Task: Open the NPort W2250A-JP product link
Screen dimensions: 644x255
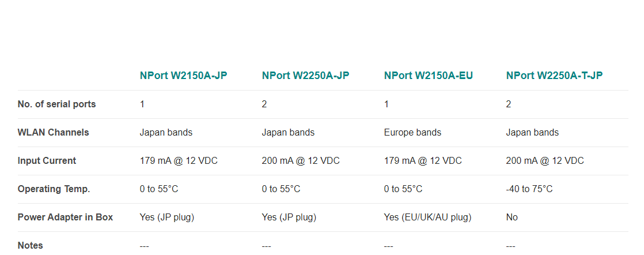Action: pos(305,76)
